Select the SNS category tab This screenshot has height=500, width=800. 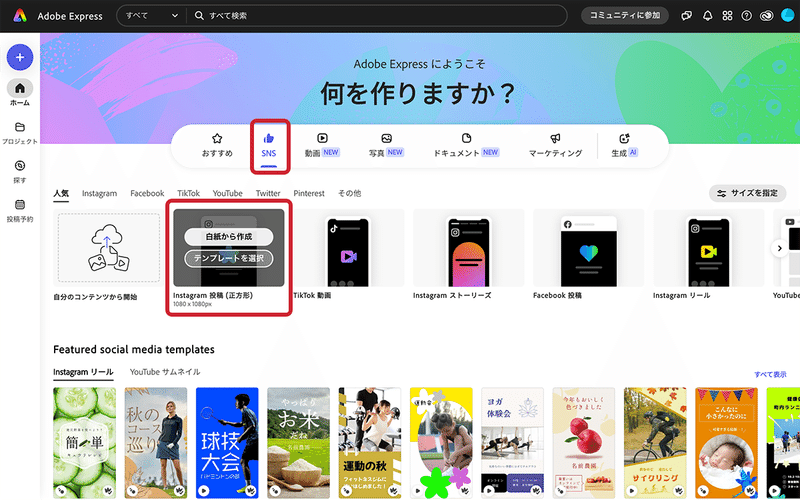click(269, 145)
